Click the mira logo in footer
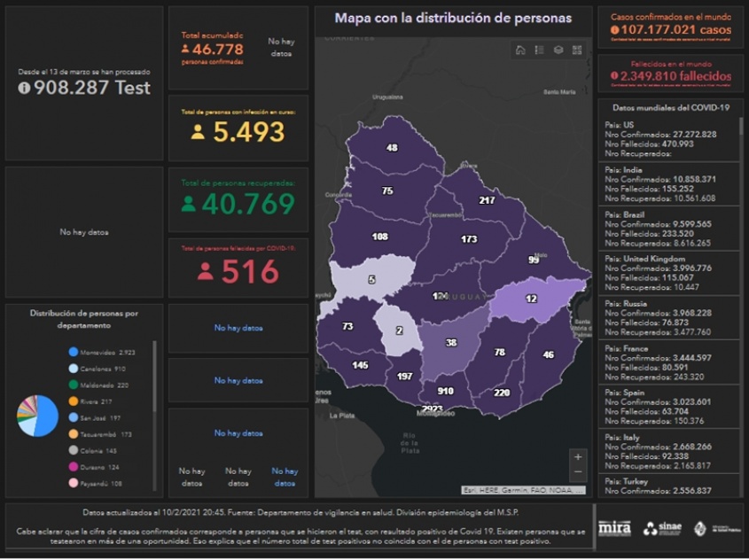Viewport: 749px width, 560px height. [614, 528]
